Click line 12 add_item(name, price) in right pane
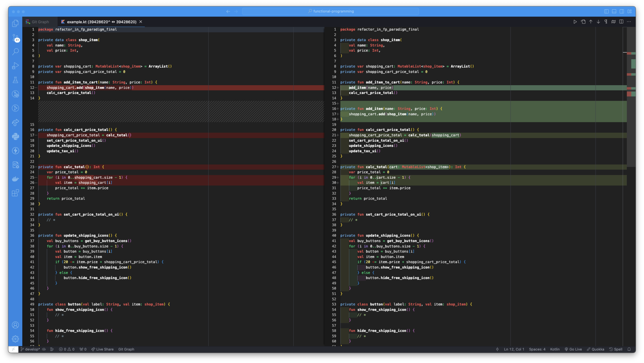Image resolution: width=644 pixels, height=363 pixels. [x=483, y=87]
